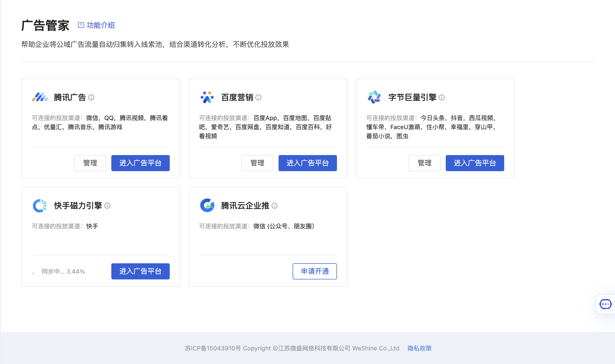The height and width of the screenshot is (364, 615).
Task: Click the 微信，QQ，腾讯视频 channel list text
Action: 100,123
